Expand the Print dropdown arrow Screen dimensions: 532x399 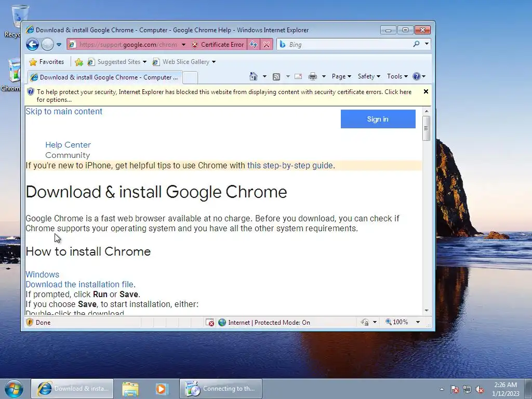coord(324,76)
